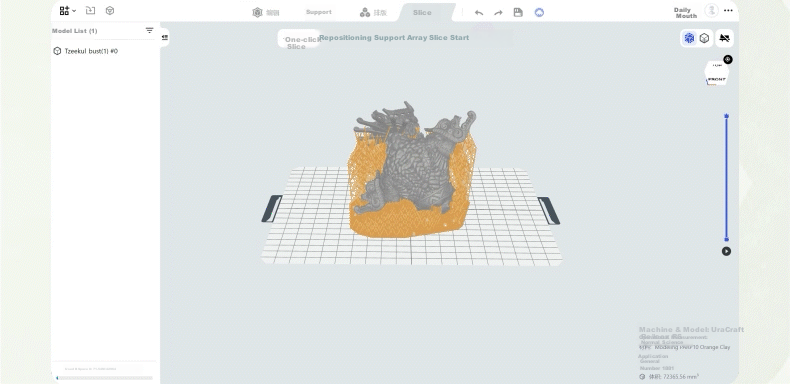Click the blue cloud icon
This screenshot has height=384, width=790.
click(x=539, y=13)
